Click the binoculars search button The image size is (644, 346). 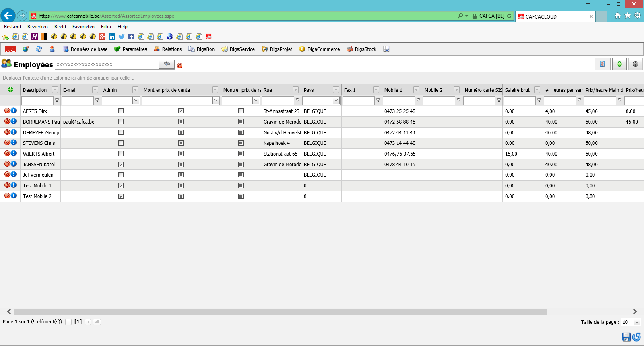(167, 64)
